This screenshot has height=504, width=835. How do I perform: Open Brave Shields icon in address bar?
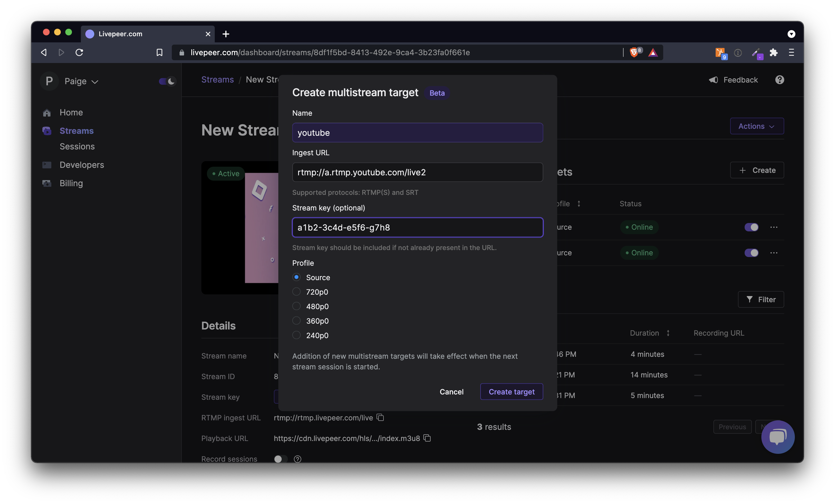pyautogui.click(x=634, y=52)
